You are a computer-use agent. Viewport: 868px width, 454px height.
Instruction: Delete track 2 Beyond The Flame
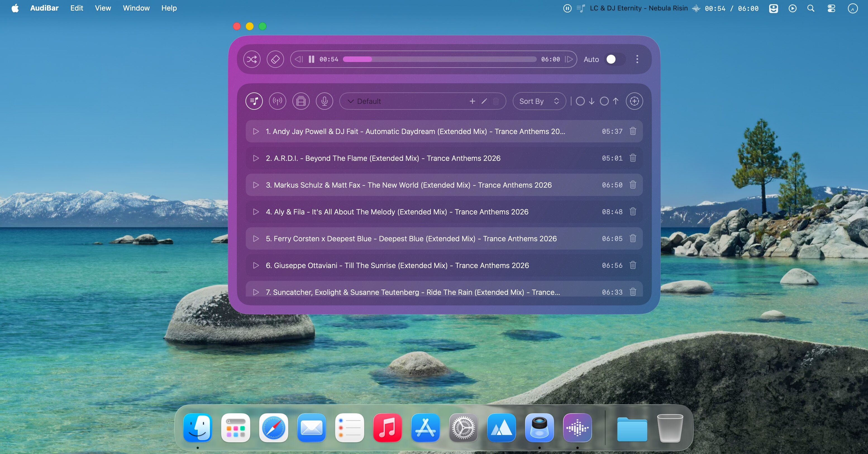tap(633, 158)
